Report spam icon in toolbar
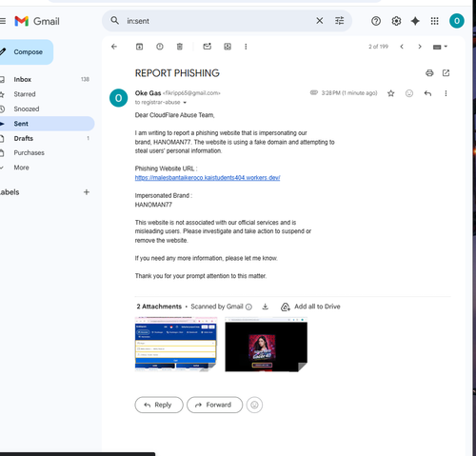 (160, 47)
